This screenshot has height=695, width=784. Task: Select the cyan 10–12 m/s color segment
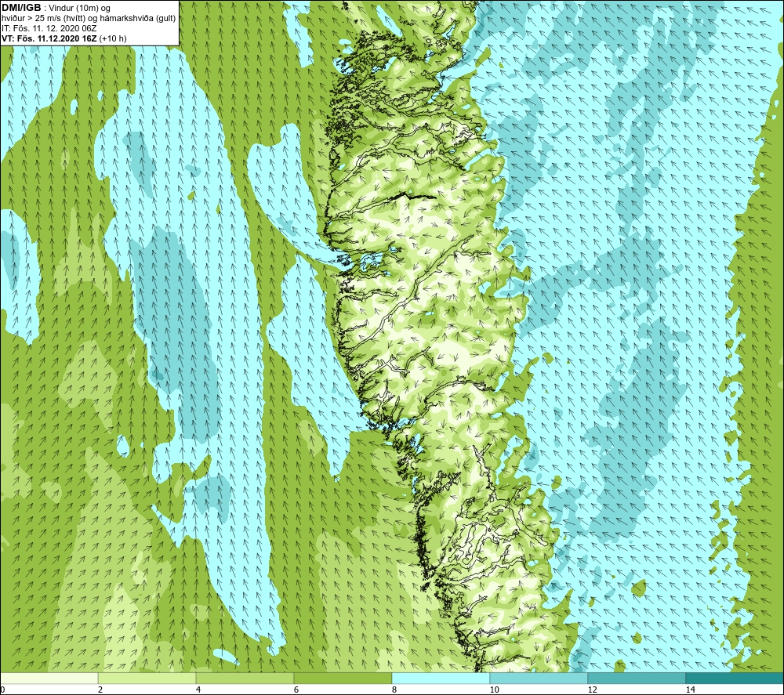tap(539, 678)
